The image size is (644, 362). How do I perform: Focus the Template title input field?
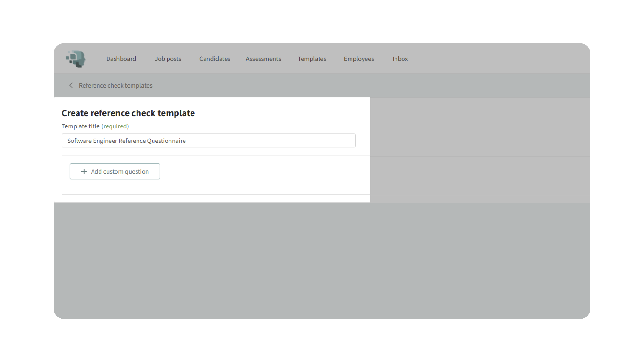208,141
